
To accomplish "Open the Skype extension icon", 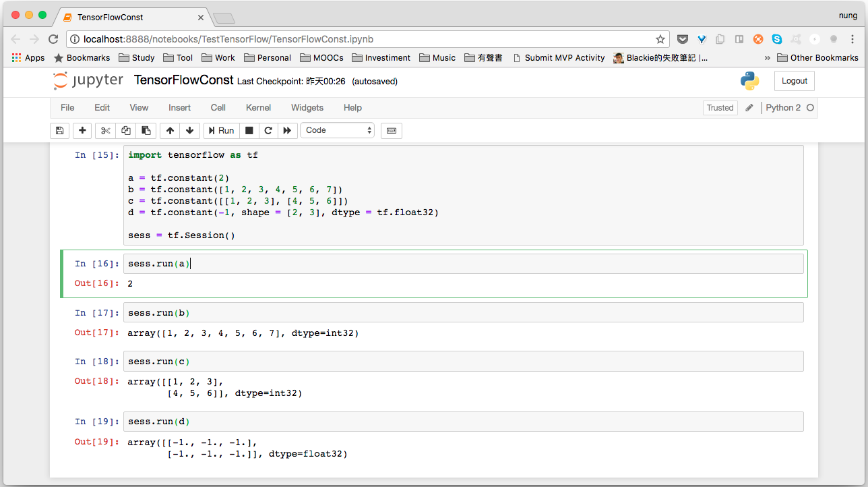I will (x=777, y=39).
